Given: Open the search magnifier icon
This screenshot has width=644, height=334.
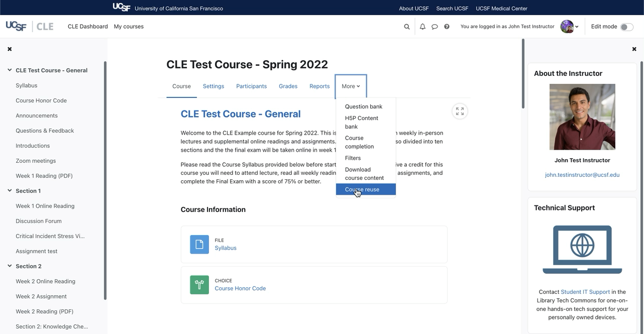Looking at the screenshot, I should pyautogui.click(x=407, y=27).
